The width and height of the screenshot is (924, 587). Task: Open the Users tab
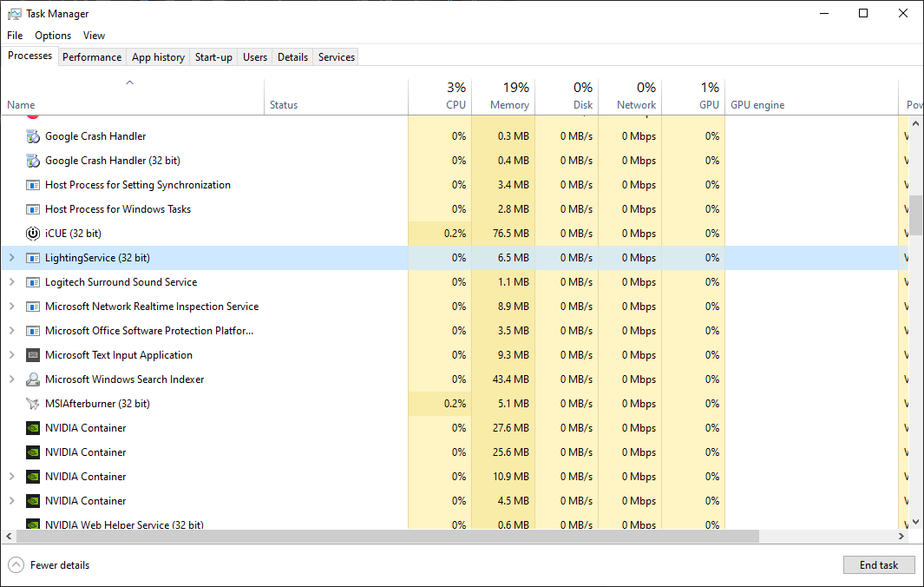(x=255, y=57)
